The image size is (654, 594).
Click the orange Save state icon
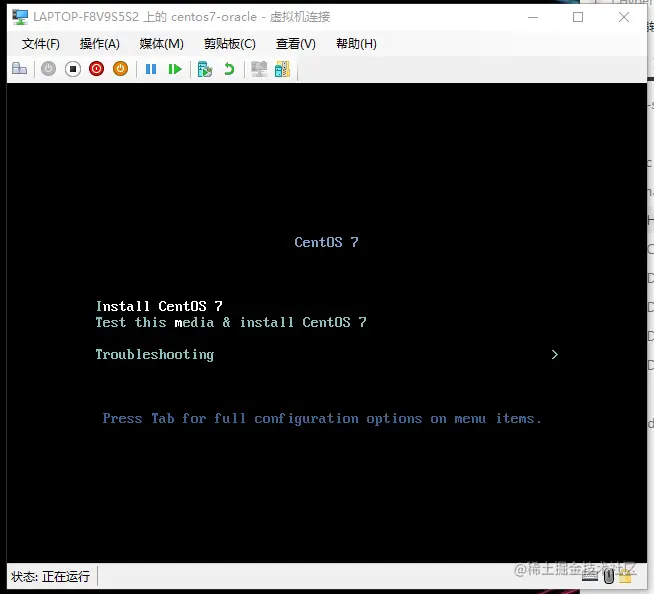pyautogui.click(x=121, y=69)
